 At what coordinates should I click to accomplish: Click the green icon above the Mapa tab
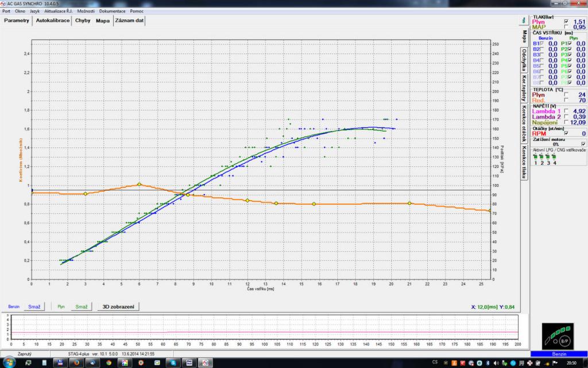(524, 20)
